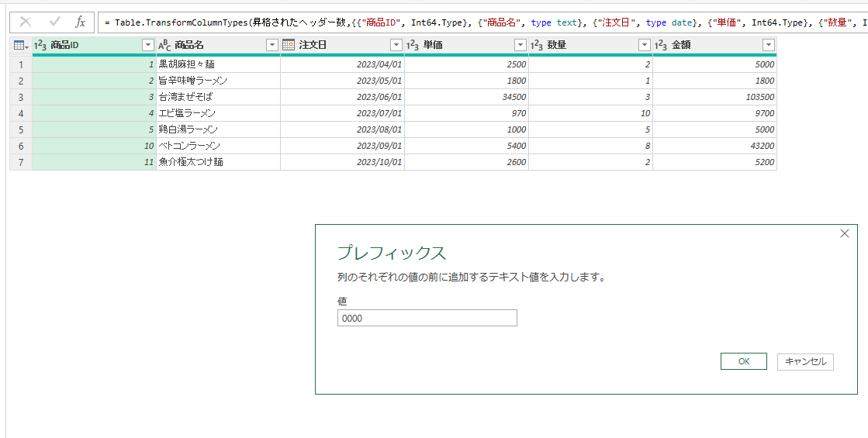Image resolution: width=868 pixels, height=438 pixels.
Task: Select row number 6
Action: (x=21, y=146)
